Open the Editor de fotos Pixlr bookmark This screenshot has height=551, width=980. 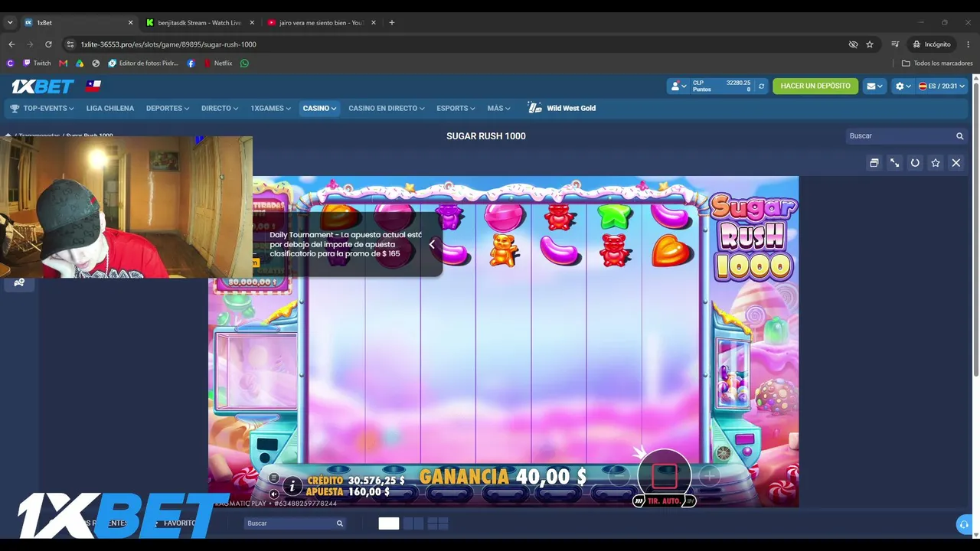(x=143, y=64)
